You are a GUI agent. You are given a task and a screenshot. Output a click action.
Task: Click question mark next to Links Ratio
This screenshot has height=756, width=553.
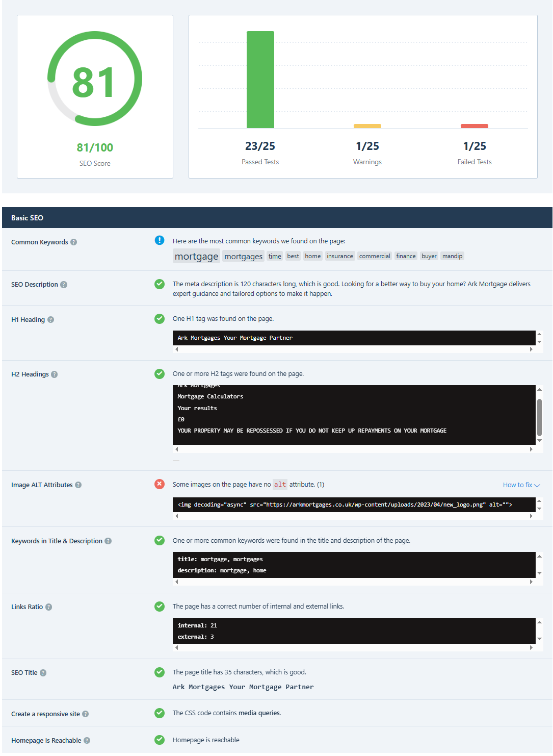[x=49, y=607]
